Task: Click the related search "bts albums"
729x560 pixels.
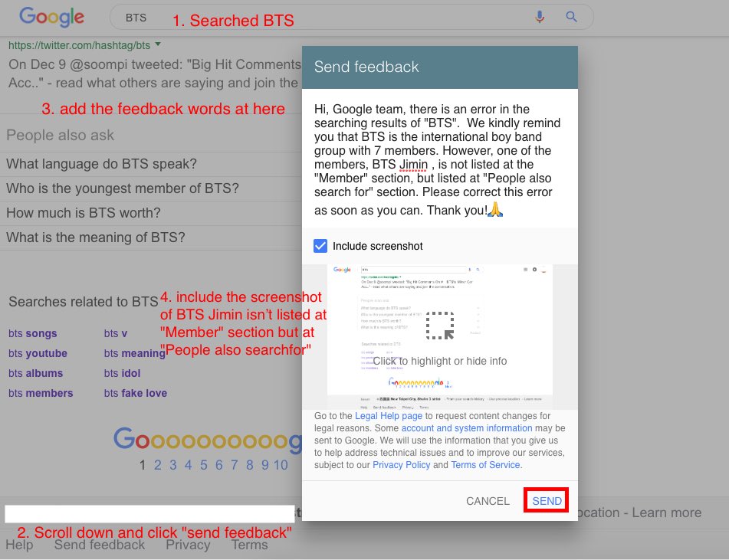Action: point(35,373)
